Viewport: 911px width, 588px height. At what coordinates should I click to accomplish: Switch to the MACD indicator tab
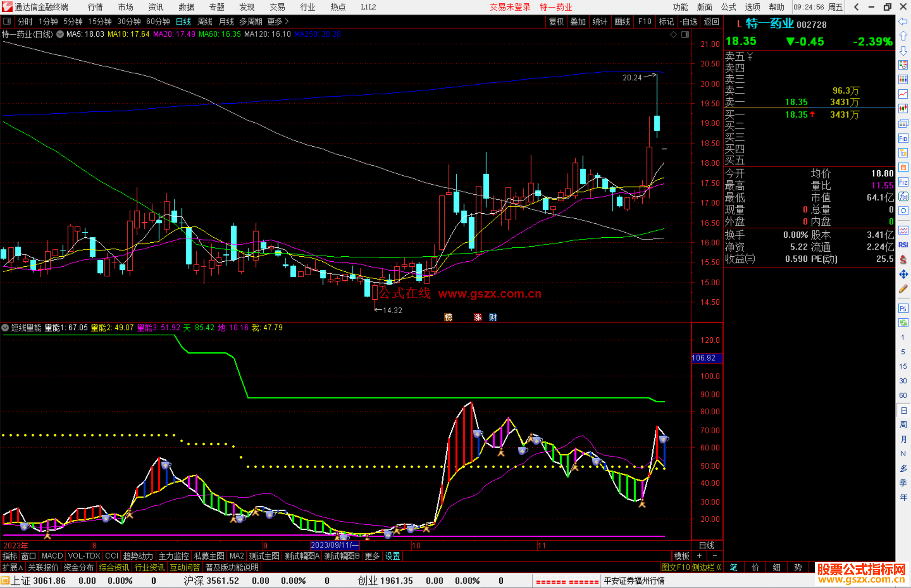click(52, 556)
